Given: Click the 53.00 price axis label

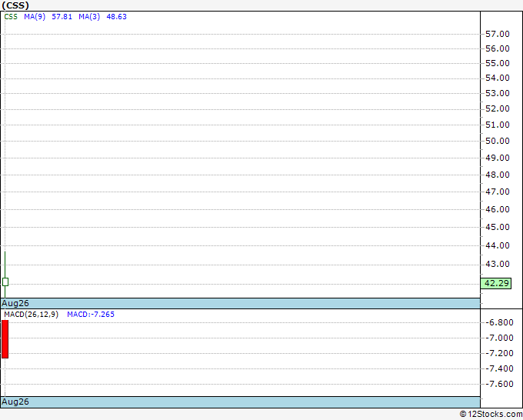Looking at the screenshot, I should coord(498,93).
